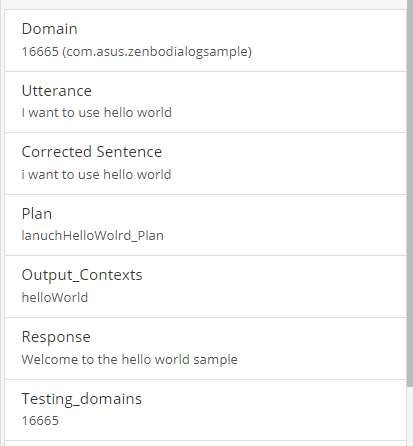Select the lanuchHelloWolrd_Plan value
Image resolution: width=413 pixels, height=446 pixels.
click(93, 236)
